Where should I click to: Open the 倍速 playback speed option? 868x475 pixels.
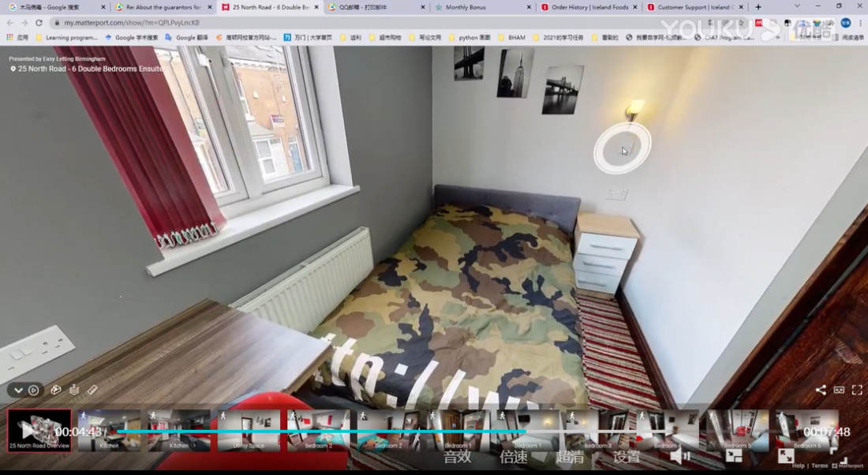coord(513,457)
